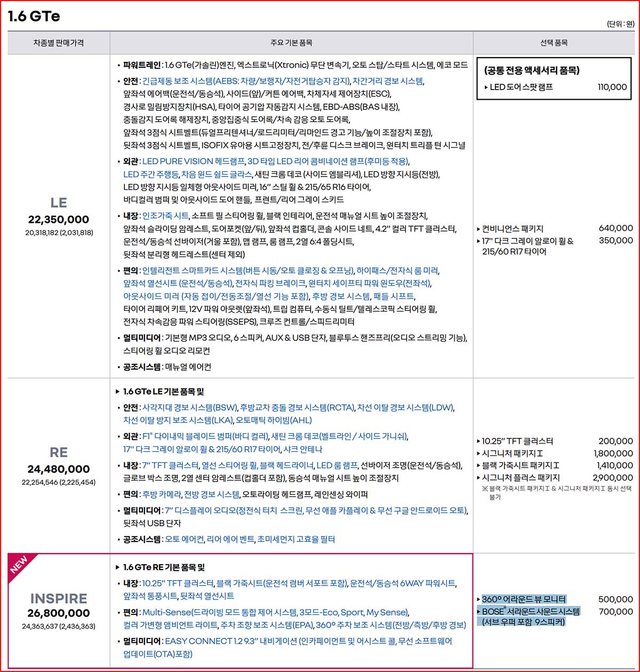Click the arrow icon beside 시그니처 플러스 패키지

tap(479, 478)
